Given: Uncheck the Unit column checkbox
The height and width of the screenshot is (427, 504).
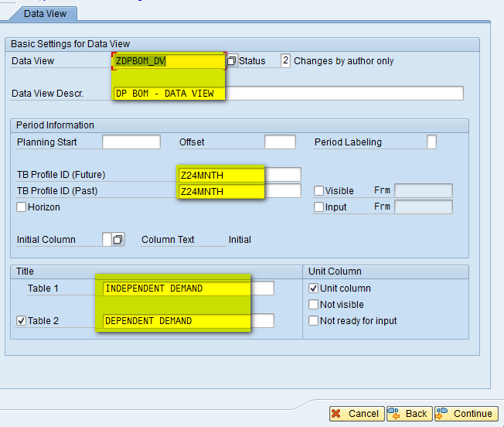Looking at the screenshot, I should pos(313,288).
